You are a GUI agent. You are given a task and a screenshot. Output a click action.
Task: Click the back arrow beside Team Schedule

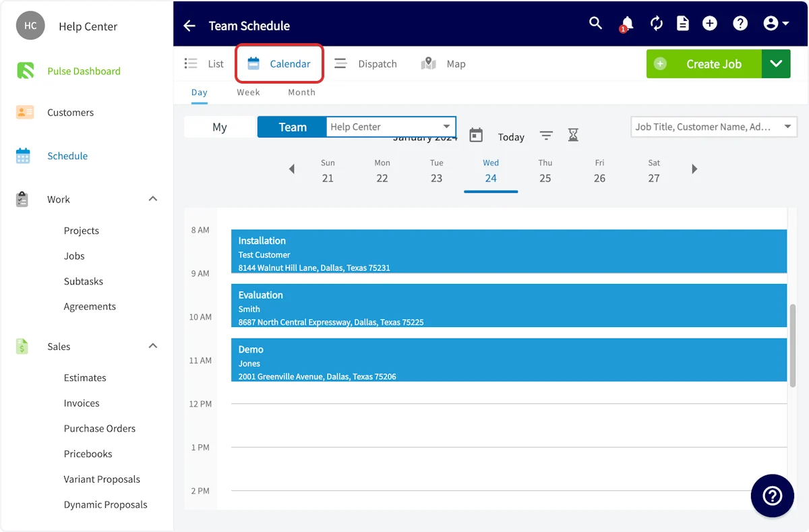tap(189, 26)
